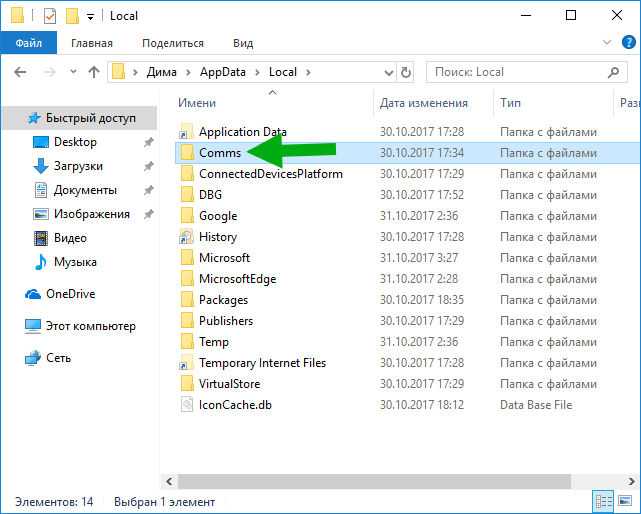Switch to the Вид ribbon tab
This screenshot has height=514, width=641.
(243, 43)
